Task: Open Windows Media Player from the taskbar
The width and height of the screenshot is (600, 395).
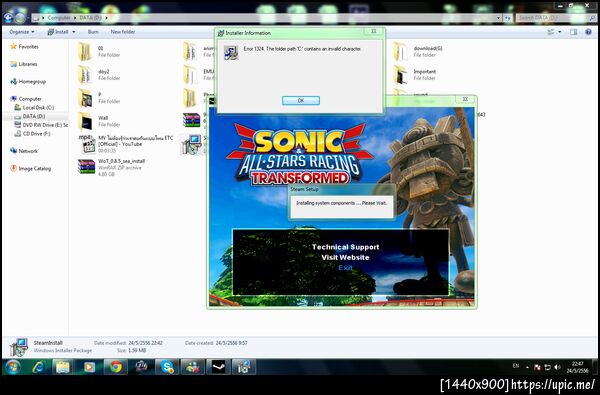Action: [89, 367]
